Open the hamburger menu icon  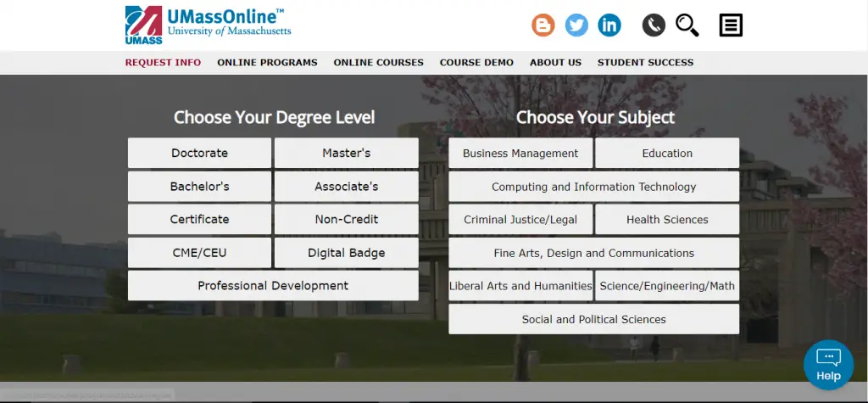731,25
